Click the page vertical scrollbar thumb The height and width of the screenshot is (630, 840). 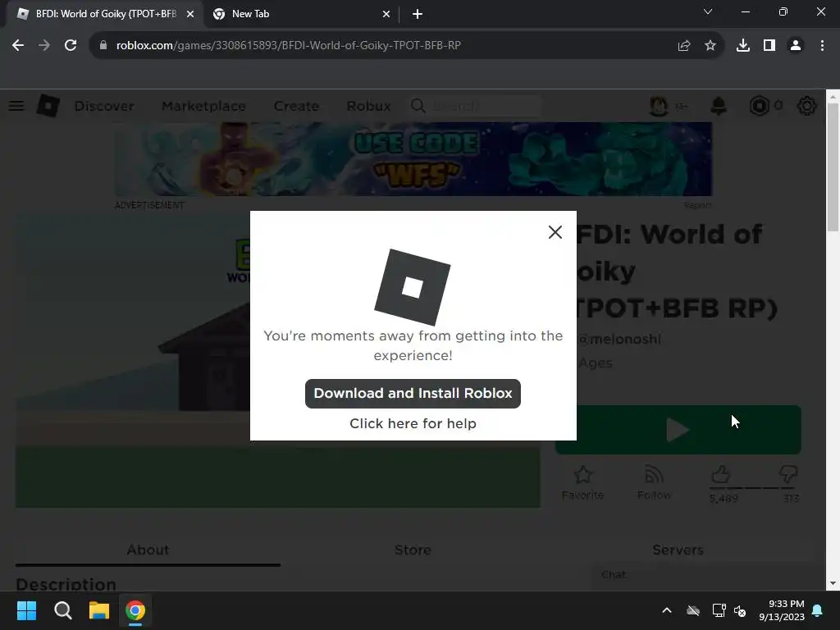click(833, 167)
